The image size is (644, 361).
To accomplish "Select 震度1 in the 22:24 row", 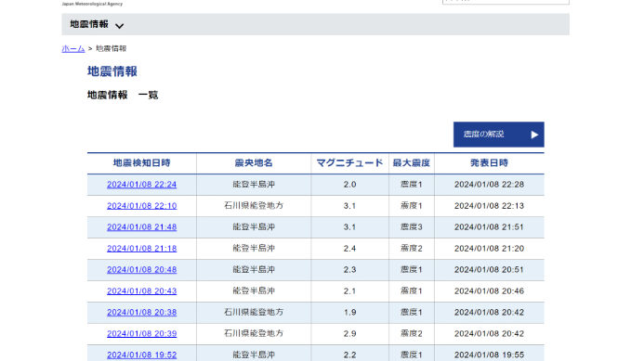I will (x=411, y=185).
